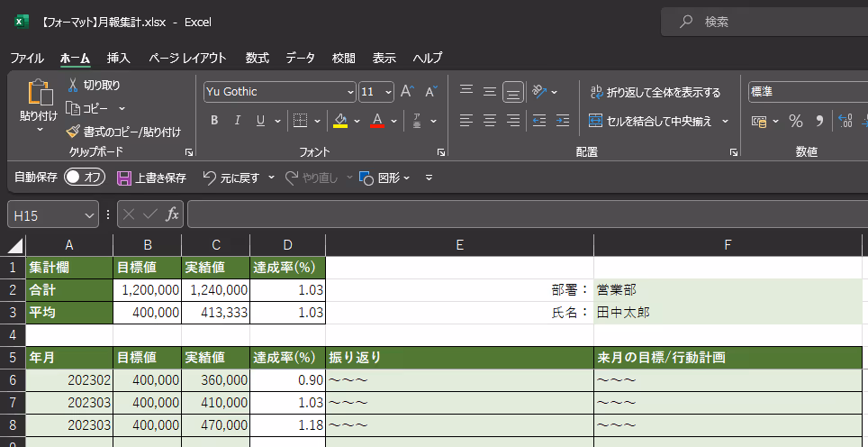Toggle AutoSave (自動保存) switch
Image resolution: width=868 pixels, height=447 pixels.
(85, 178)
